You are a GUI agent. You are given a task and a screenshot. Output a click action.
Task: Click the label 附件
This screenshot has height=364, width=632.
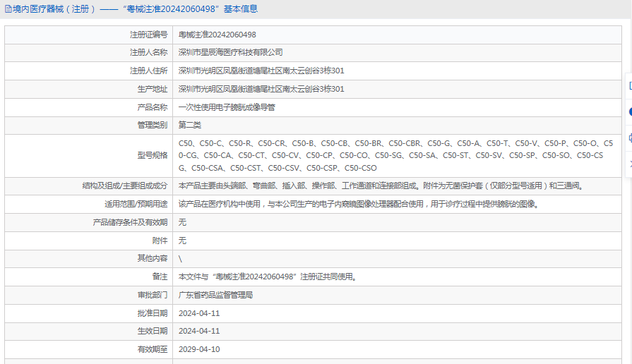(x=160, y=241)
